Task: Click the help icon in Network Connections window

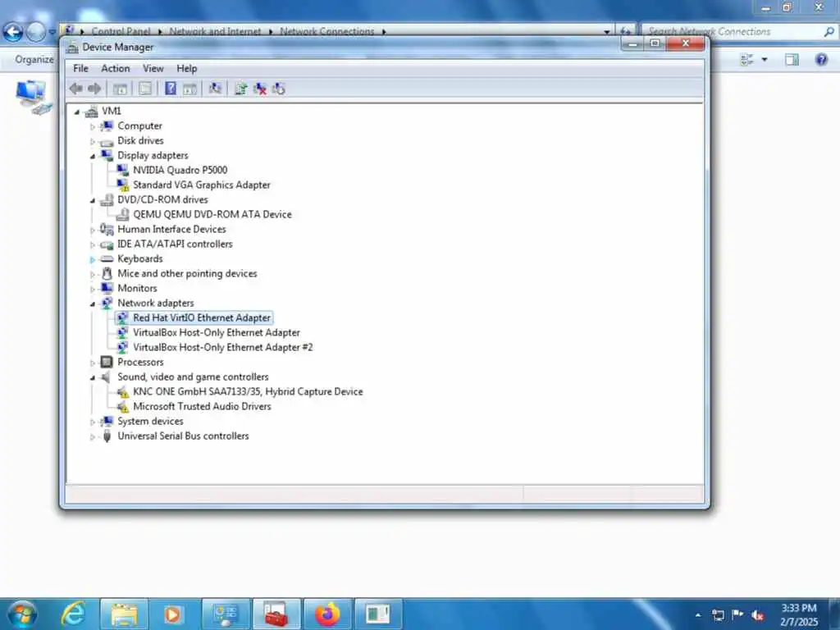Action: coord(821,59)
